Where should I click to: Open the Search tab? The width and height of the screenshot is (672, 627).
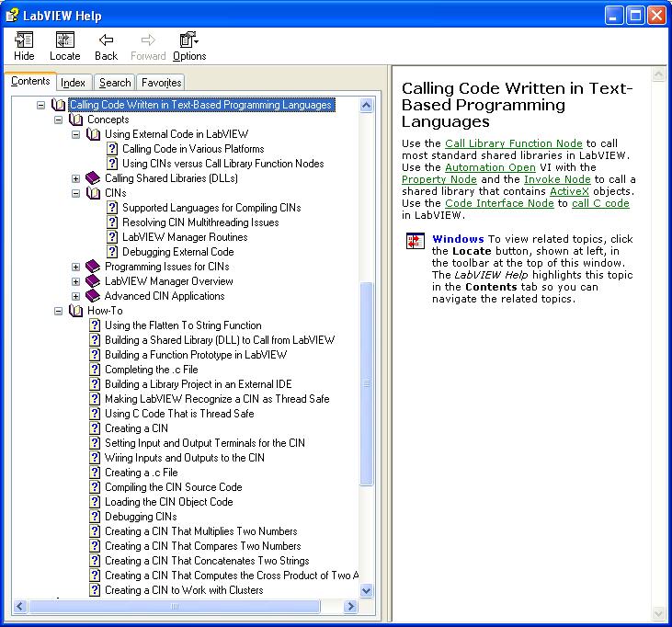[x=115, y=83]
